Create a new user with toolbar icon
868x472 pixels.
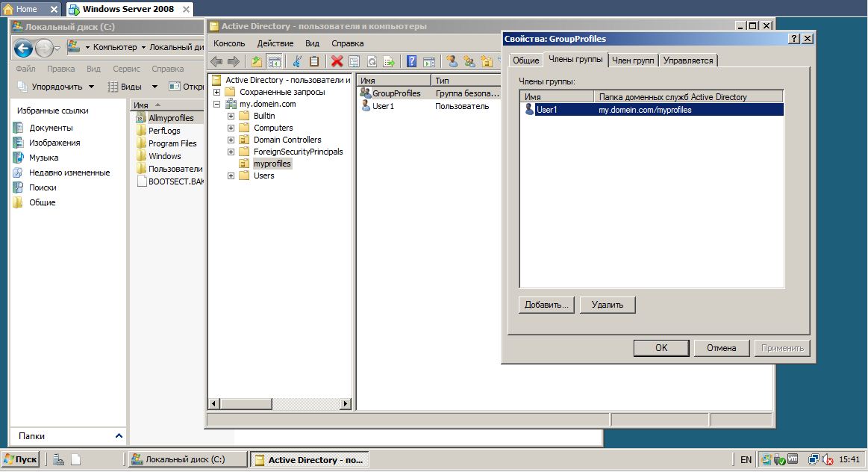point(452,61)
